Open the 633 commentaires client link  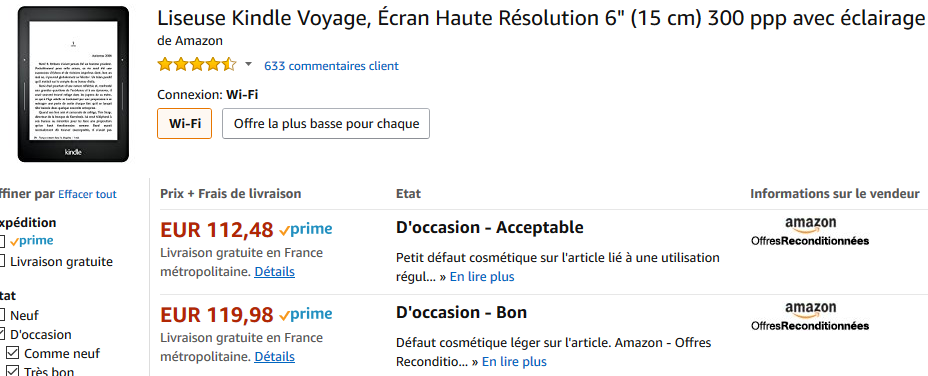(331, 66)
